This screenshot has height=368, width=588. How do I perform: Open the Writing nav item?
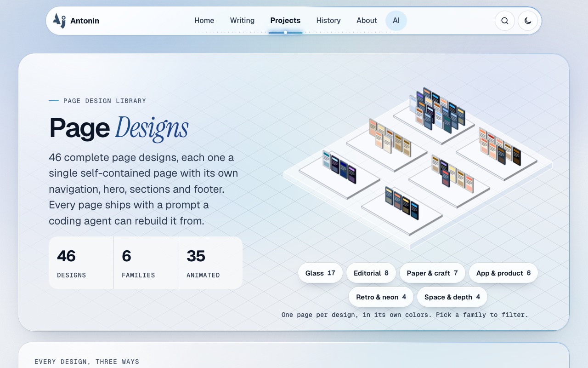pyautogui.click(x=242, y=21)
